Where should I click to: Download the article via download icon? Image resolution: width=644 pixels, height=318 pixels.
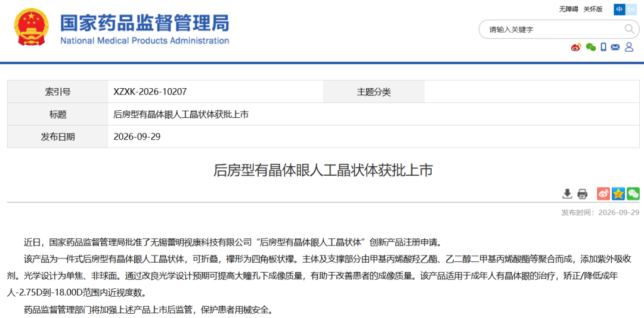tap(567, 194)
